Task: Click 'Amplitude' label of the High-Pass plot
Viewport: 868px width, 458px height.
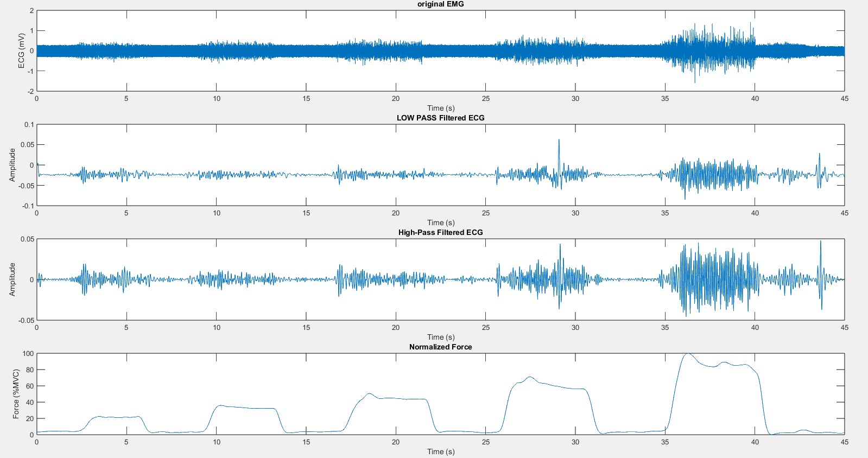Action: (x=12, y=279)
